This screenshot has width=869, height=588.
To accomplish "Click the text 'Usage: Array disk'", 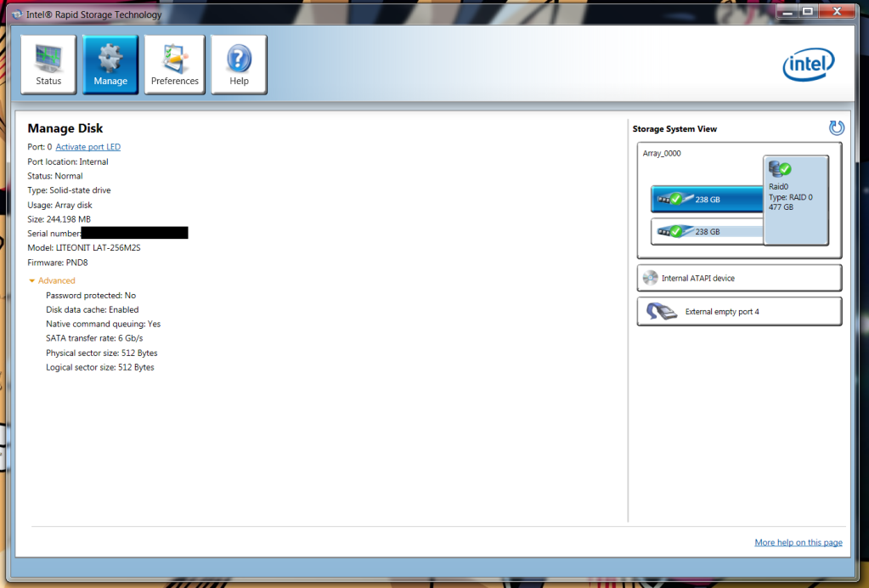I will (59, 205).
